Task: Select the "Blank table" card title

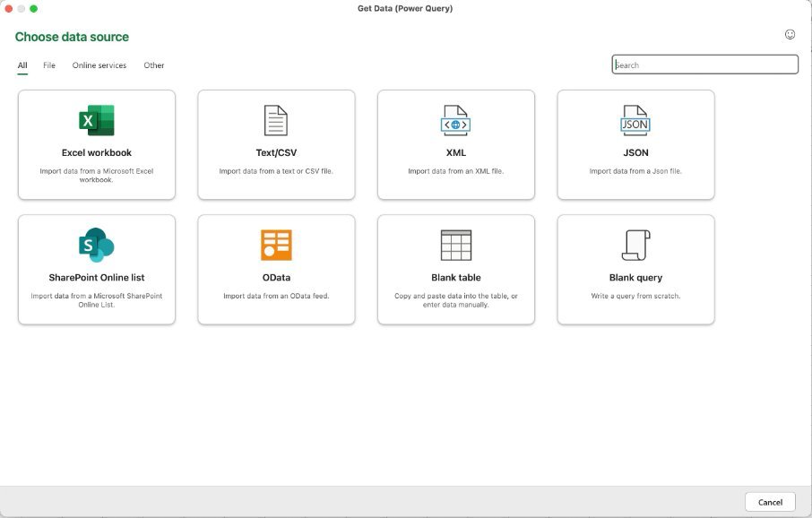Action: (x=455, y=278)
